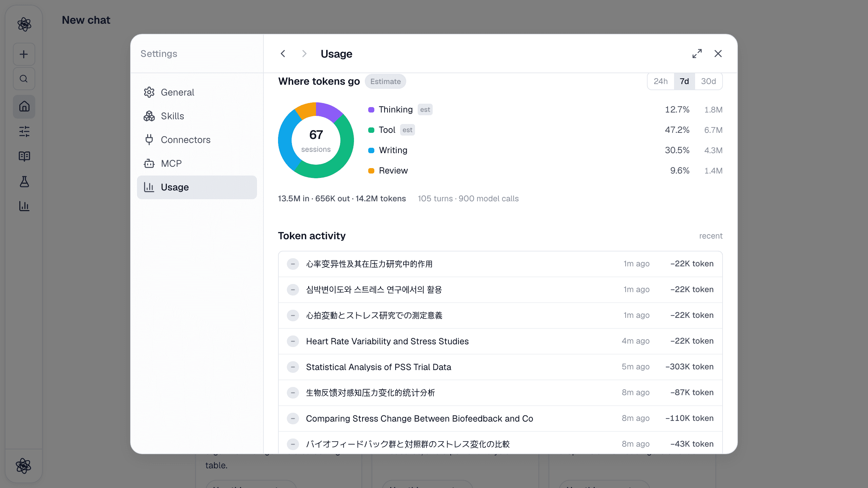Navigate back with left chevron

(x=283, y=54)
